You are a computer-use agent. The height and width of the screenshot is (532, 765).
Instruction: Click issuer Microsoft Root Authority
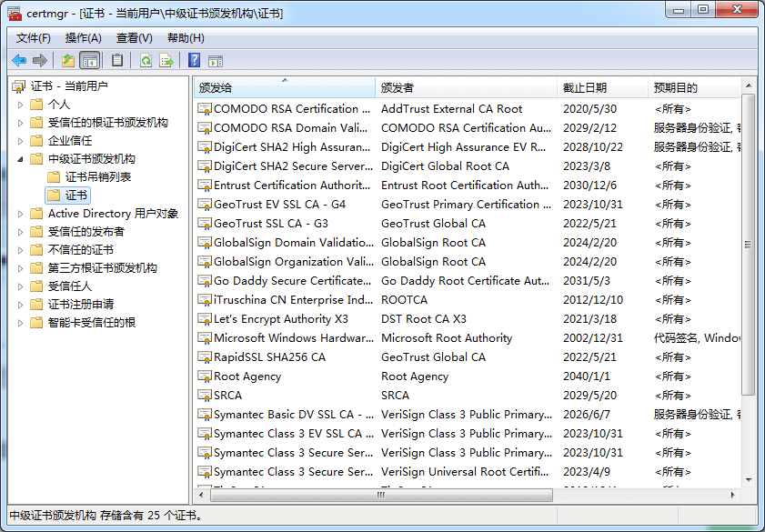coord(447,338)
